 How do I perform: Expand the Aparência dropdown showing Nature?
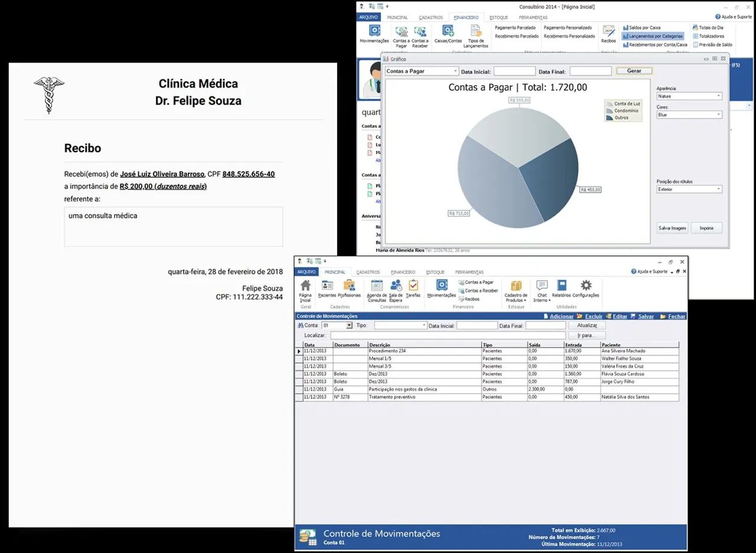[718, 96]
